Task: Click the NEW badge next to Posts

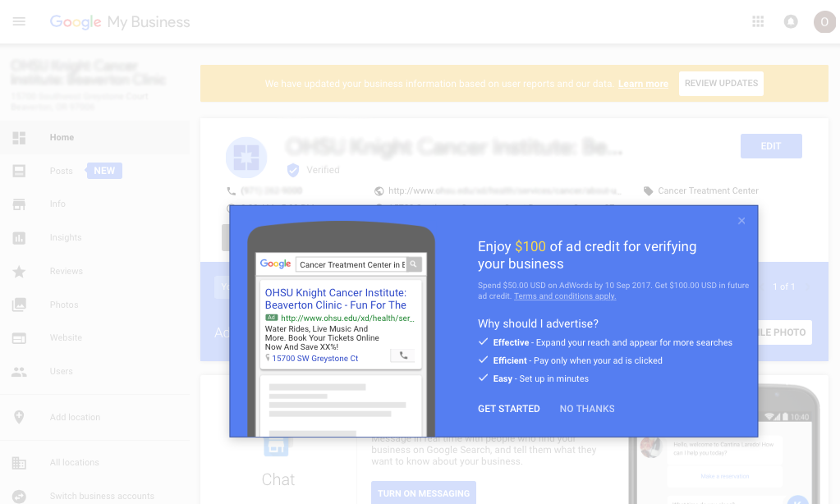Action: [x=104, y=171]
